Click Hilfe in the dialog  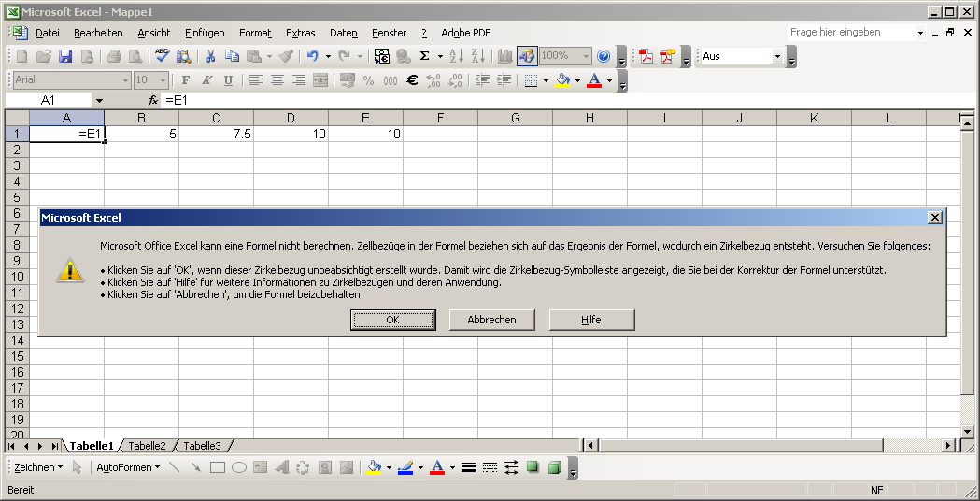tap(591, 320)
